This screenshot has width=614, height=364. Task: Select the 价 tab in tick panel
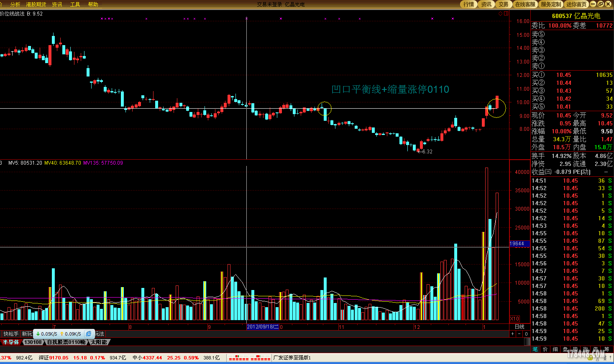[x=545, y=349]
